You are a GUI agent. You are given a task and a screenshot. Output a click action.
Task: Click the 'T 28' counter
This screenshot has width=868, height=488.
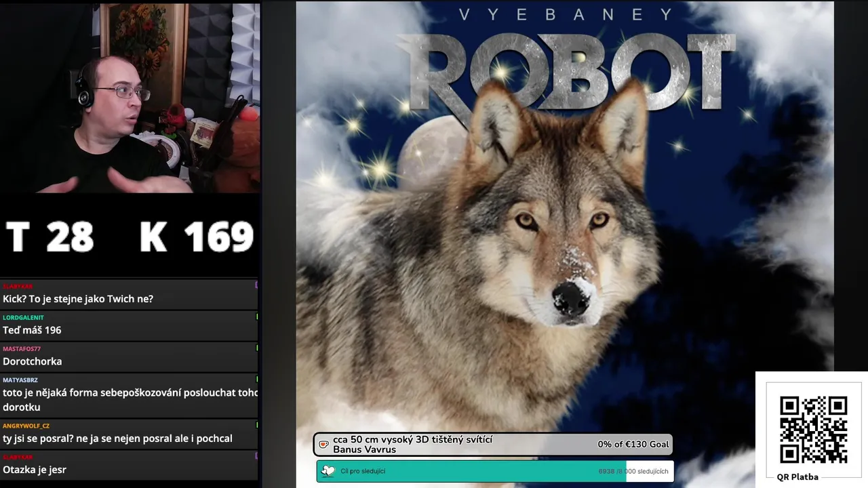click(50, 237)
